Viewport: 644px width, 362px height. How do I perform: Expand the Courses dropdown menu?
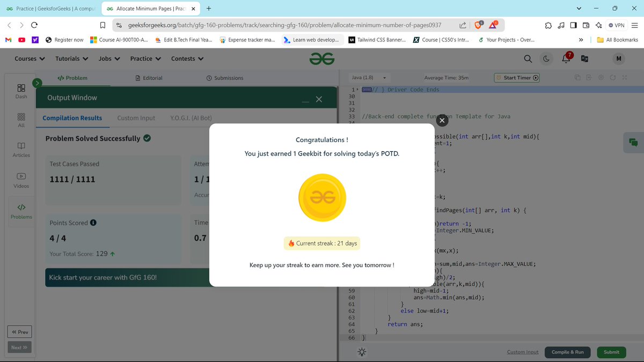(x=30, y=58)
